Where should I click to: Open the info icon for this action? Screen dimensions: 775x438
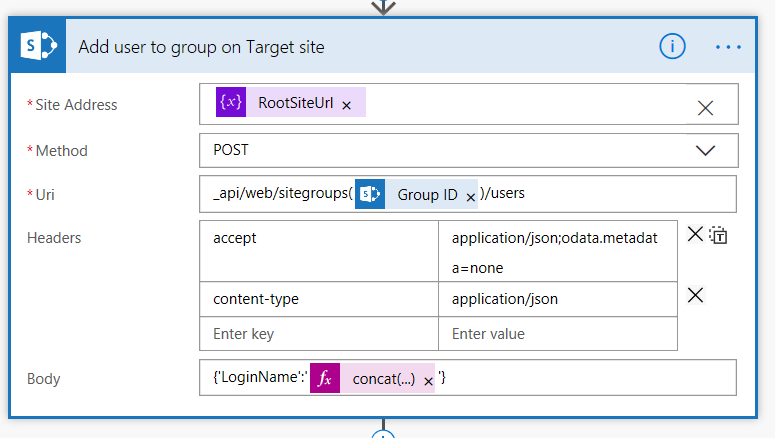(672, 46)
